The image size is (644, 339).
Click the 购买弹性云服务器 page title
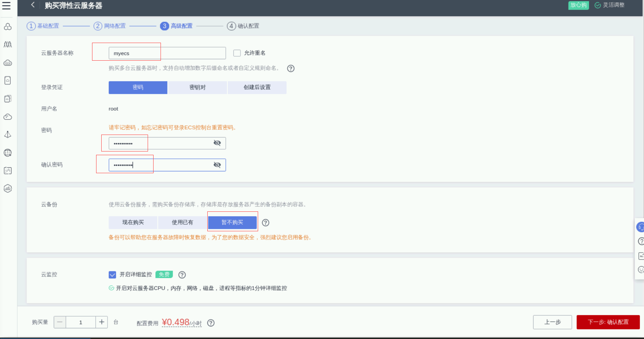click(74, 6)
